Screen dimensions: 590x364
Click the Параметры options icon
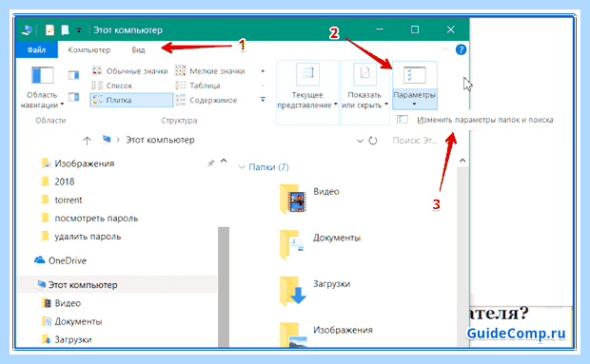tap(414, 75)
